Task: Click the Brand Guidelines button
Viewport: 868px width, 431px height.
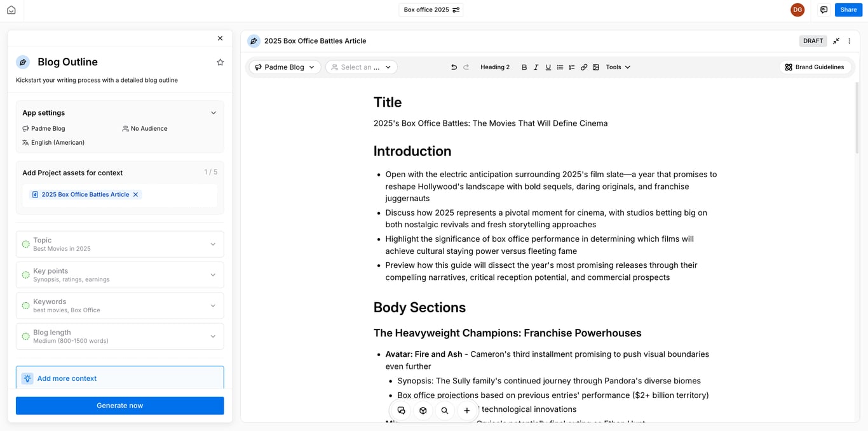Action: [x=815, y=67]
